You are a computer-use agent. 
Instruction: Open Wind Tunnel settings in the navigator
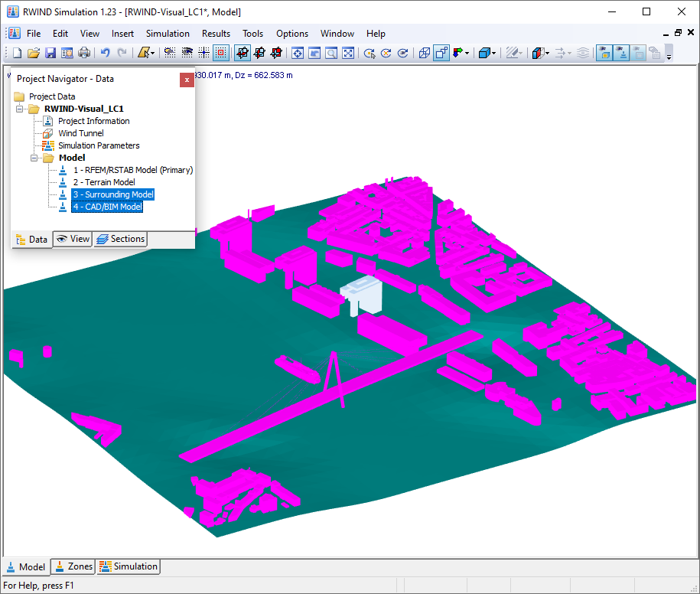pos(81,132)
